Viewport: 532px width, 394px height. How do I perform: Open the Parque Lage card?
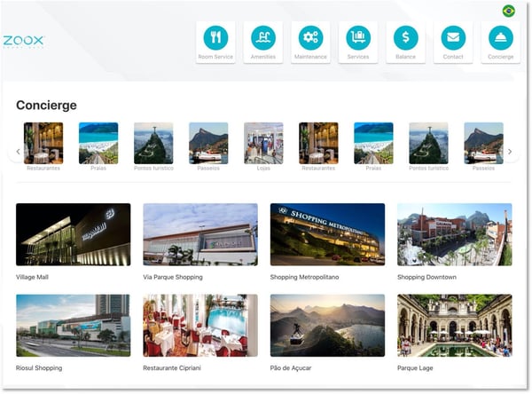(454, 325)
